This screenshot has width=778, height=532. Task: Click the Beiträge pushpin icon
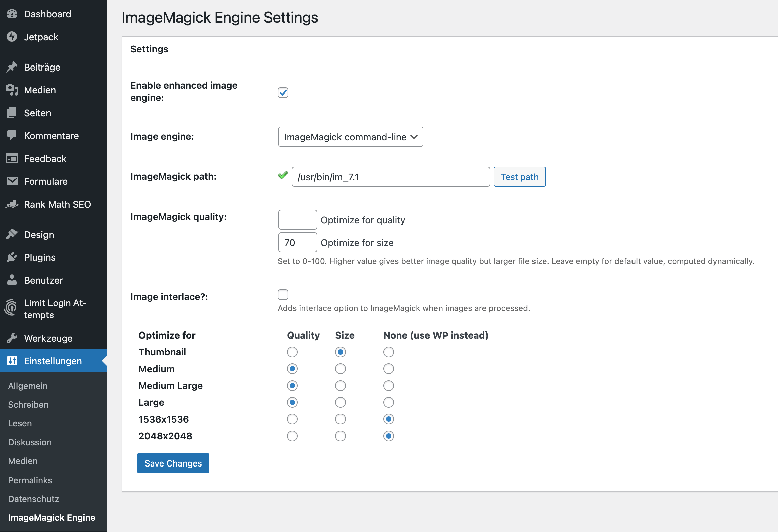[12, 67]
